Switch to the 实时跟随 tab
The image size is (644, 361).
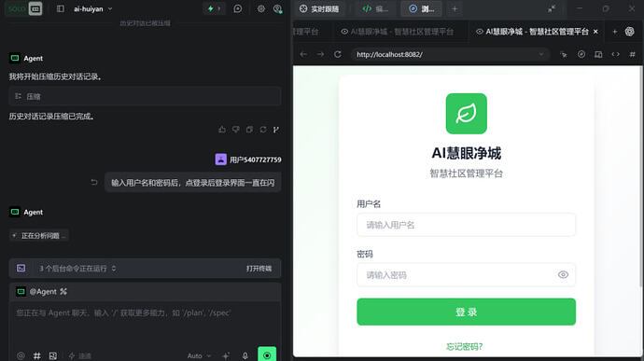tap(319, 8)
